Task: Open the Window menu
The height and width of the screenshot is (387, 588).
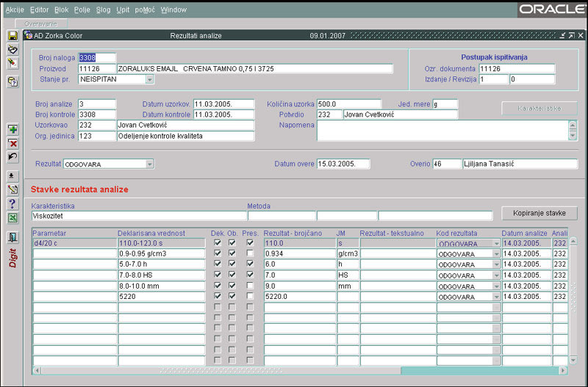Action: (173, 10)
